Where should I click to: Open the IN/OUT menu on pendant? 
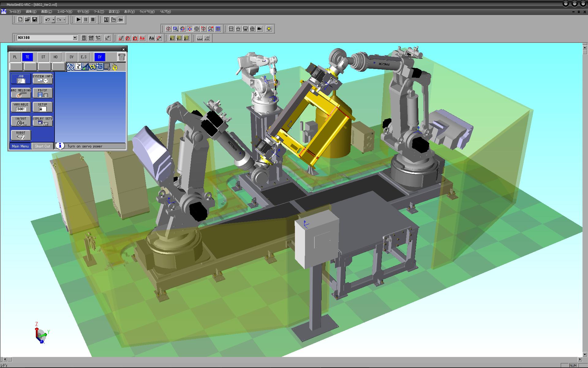(x=21, y=121)
